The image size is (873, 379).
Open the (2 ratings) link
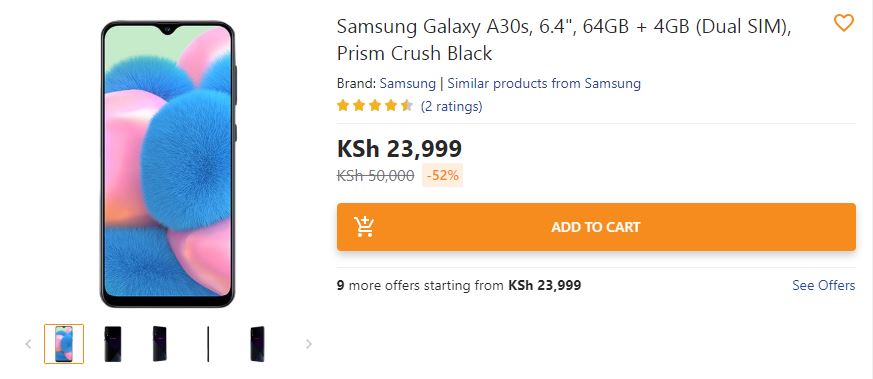452,106
